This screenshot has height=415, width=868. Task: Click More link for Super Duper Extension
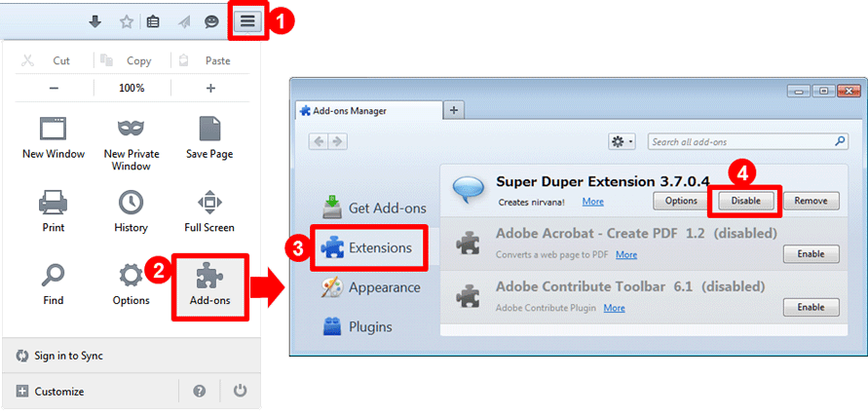pos(593,202)
